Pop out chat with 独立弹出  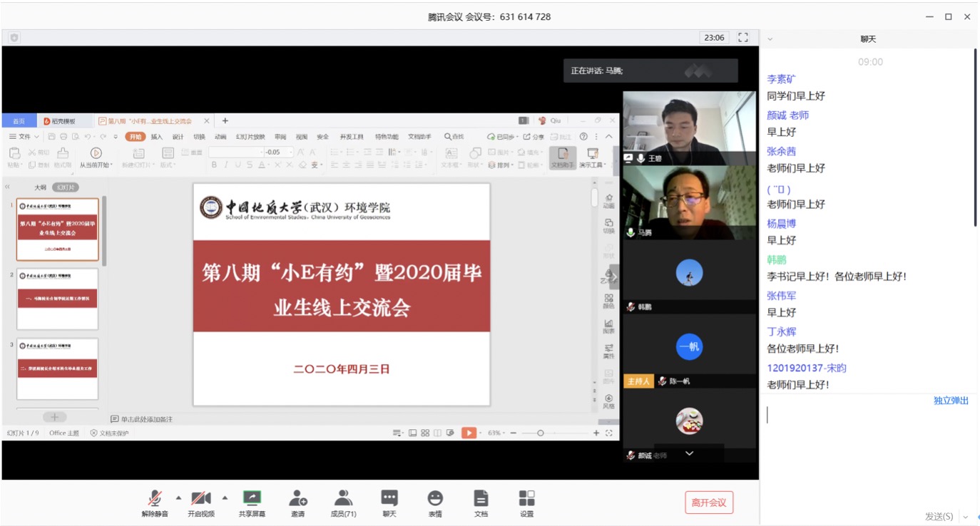[951, 401]
